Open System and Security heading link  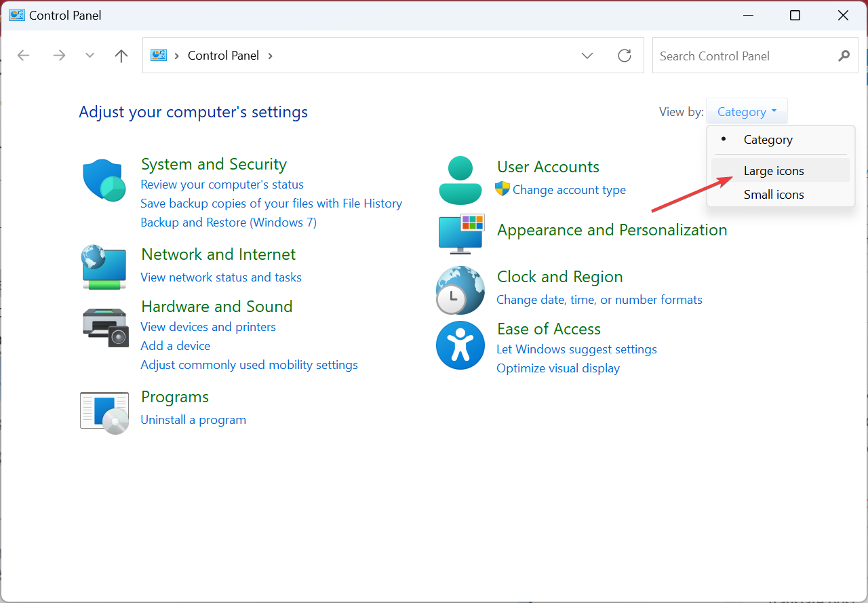pyautogui.click(x=214, y=164)
